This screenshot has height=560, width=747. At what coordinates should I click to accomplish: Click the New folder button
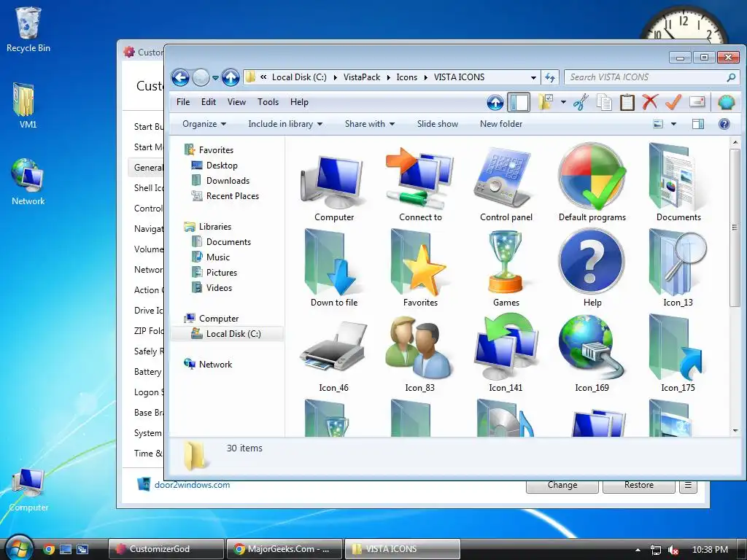click(500, 124)
